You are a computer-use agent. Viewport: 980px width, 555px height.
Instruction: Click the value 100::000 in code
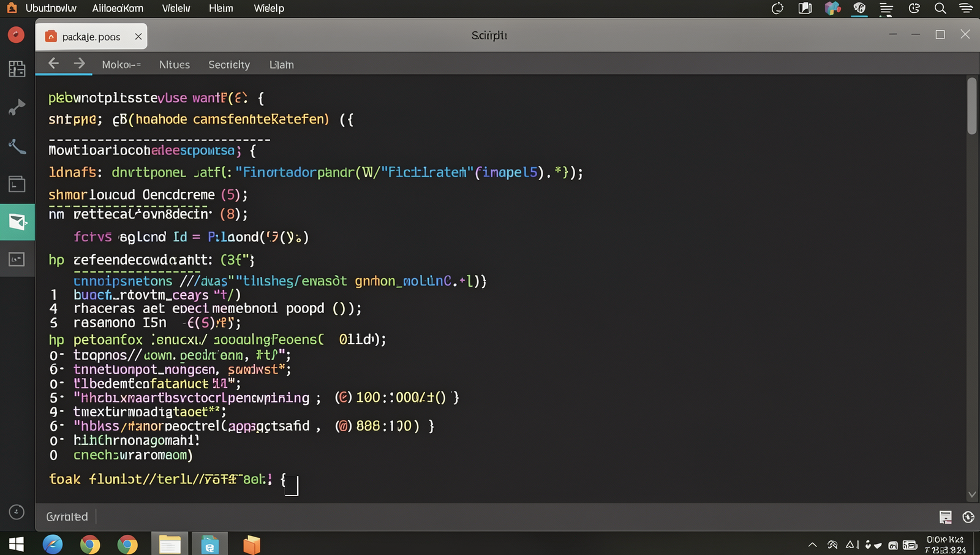click(388, 398)
